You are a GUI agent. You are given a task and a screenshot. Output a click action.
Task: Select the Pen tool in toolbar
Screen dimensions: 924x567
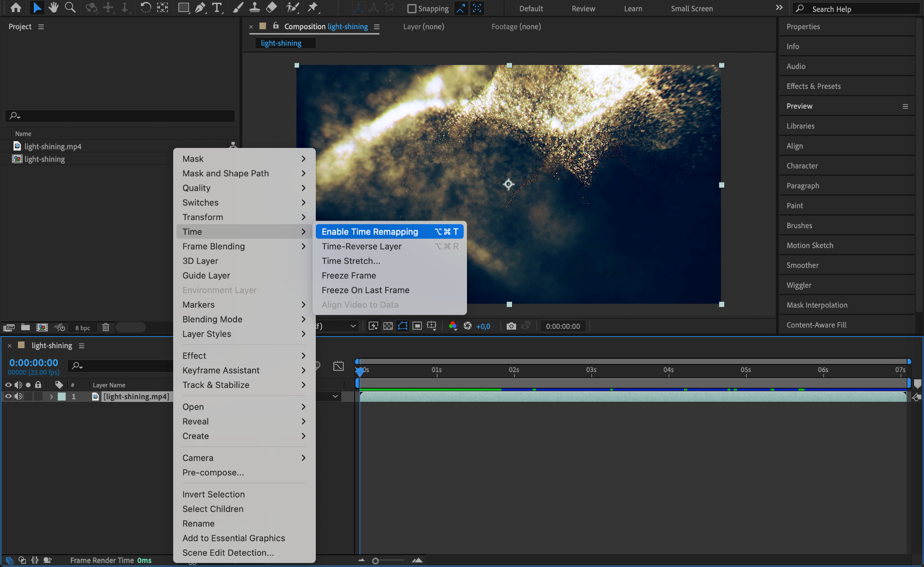(200, 8)
